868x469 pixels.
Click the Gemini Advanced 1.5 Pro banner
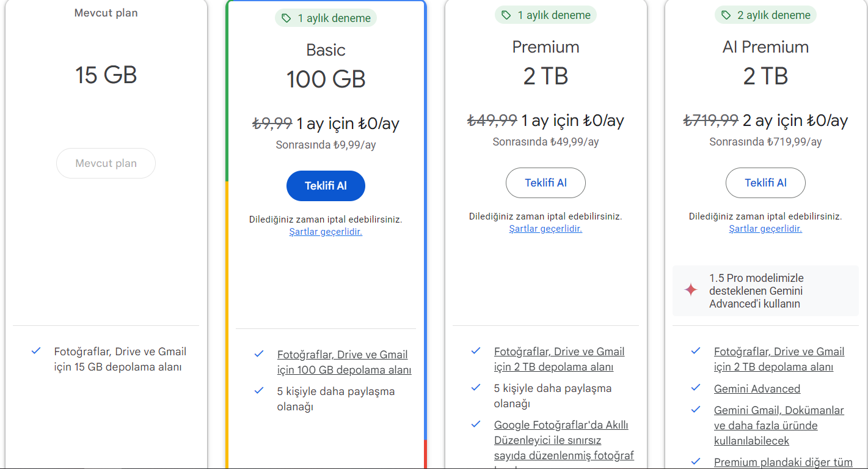pyautogui.click(x=765, y=290)
